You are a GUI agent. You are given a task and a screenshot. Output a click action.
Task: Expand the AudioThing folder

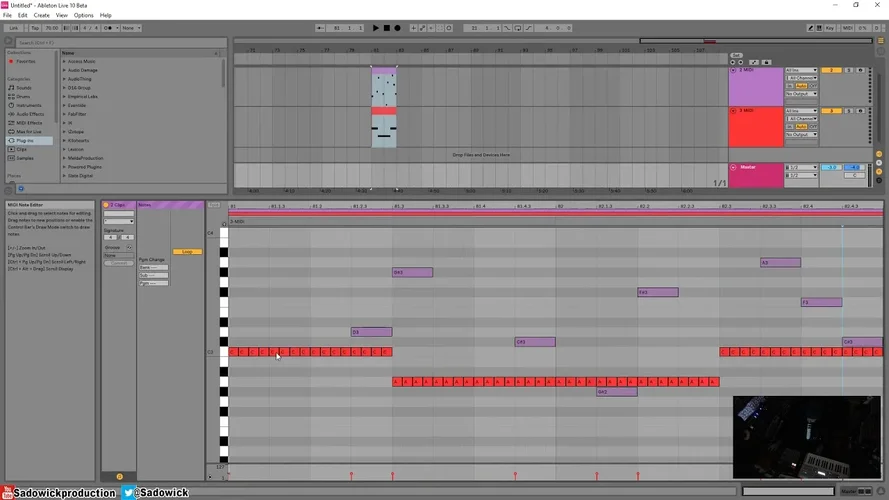(64, 79)
